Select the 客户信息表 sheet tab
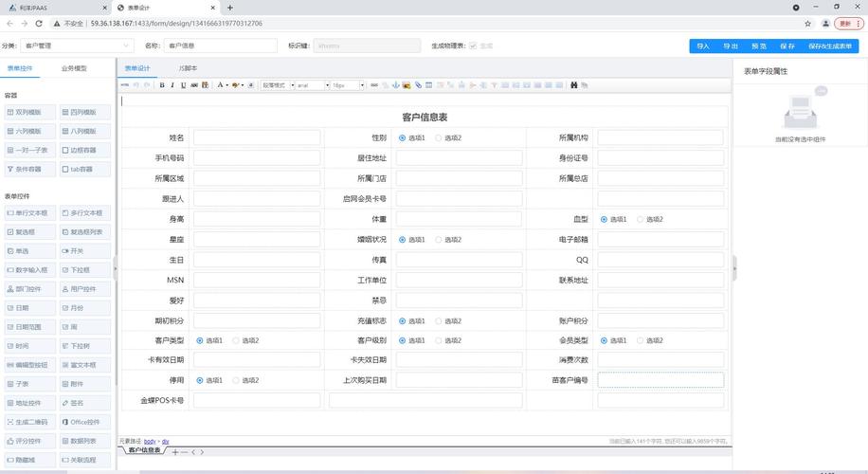The height and width of the screenshot is (474, 868). click(x=144, y=450)
